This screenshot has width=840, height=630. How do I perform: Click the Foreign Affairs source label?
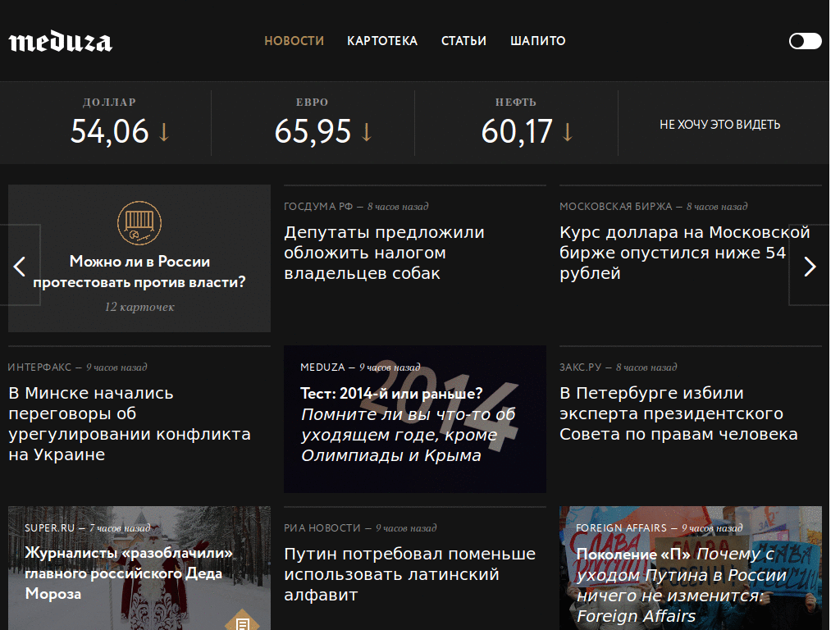pos(622,527)
